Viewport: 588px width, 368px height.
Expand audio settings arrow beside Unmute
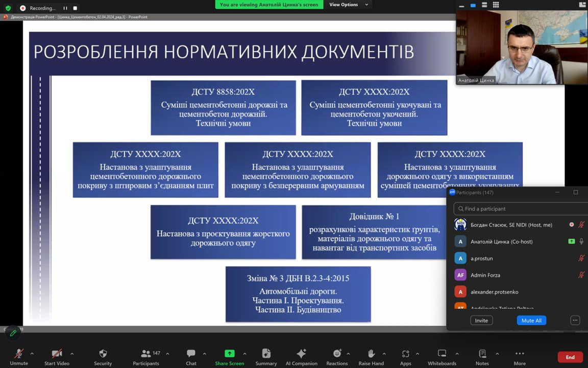[32, 354]
